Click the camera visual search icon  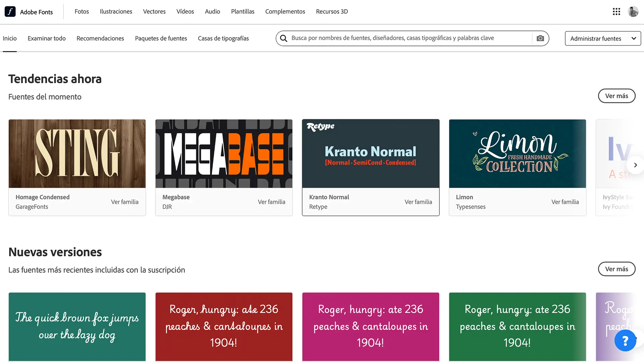click(540, 38)
